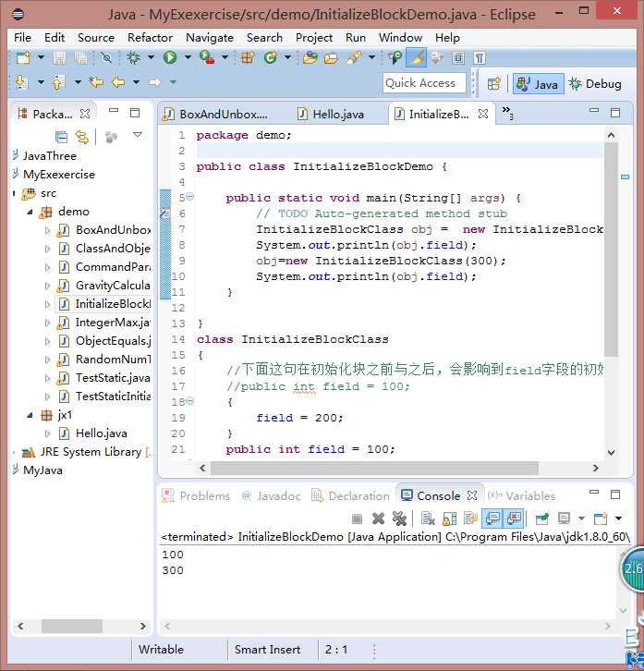
Task: Switch to the Problems tab
Action: point(197,496)
